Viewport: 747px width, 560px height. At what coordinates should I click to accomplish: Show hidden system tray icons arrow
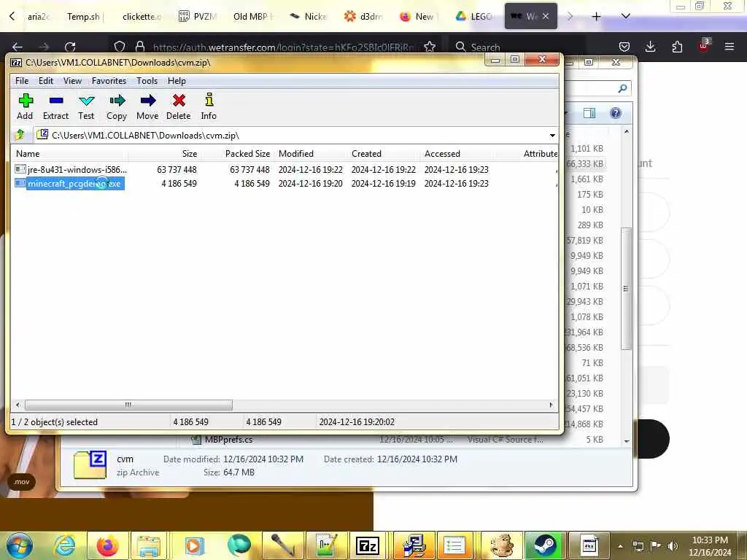click(620, 545)
